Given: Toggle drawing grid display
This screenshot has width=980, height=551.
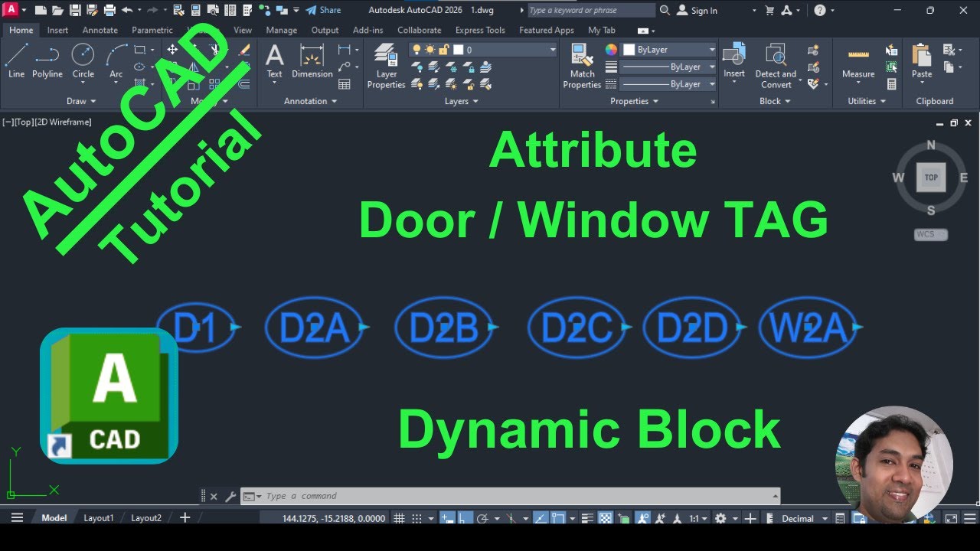Looking at the screenshot, I should [399, 518].
